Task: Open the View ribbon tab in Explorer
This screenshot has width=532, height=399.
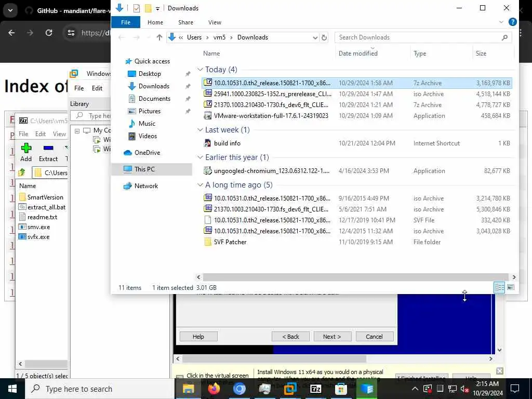Action: point(215,22)
